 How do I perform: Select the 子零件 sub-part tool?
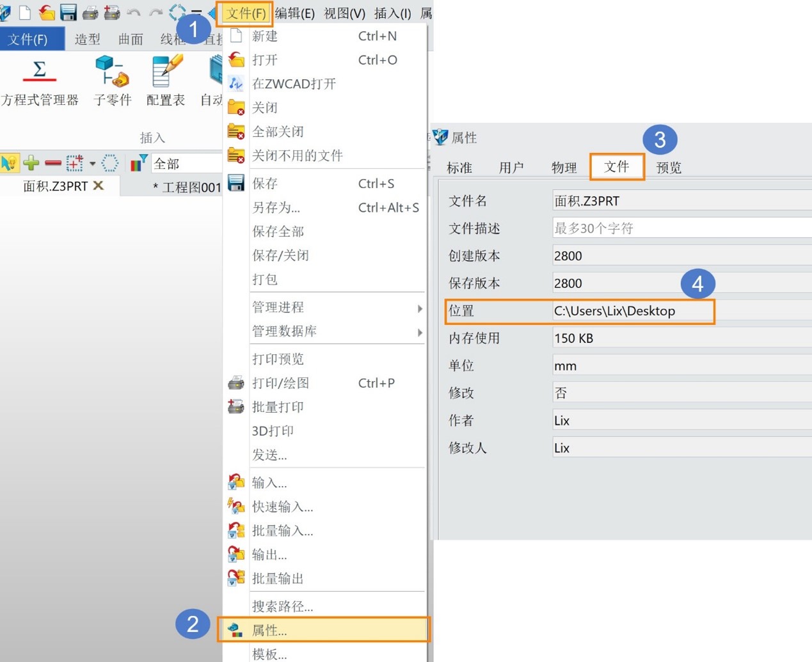point(113,81)
